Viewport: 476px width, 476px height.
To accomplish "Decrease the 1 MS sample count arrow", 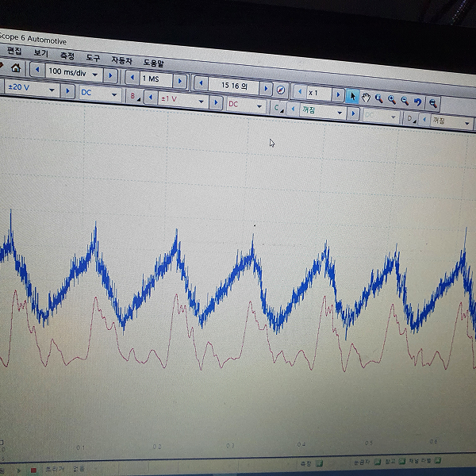I will 132,78.
